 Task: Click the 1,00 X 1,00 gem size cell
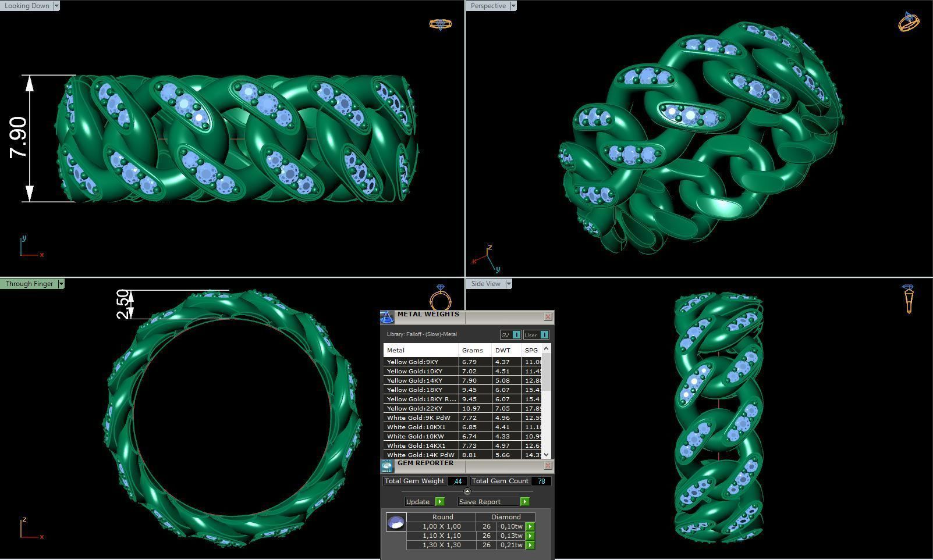pyautogui.click(x=441, y=526)
